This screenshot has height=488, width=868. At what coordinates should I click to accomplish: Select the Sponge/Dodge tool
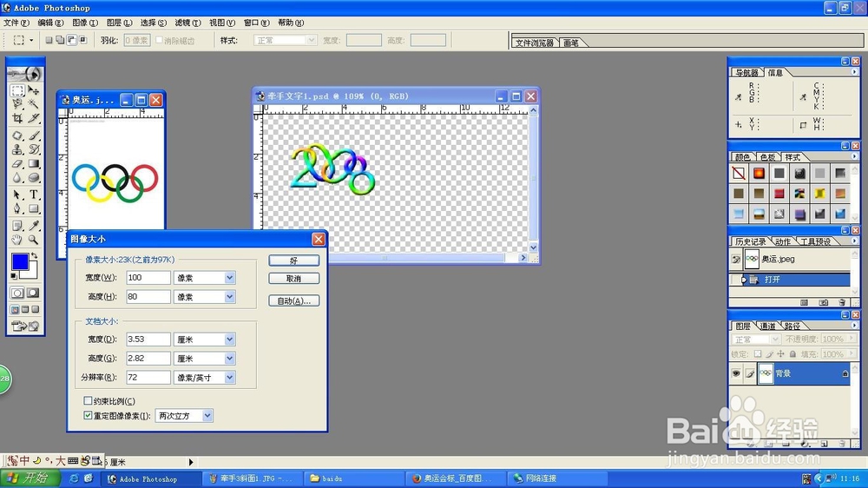point(34,177)
